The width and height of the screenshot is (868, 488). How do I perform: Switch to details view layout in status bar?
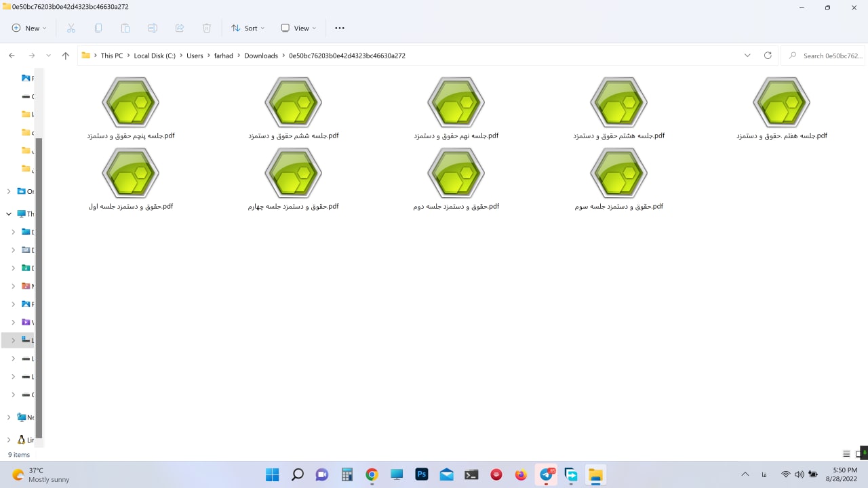pyautogui.click(x=846, y=454)
